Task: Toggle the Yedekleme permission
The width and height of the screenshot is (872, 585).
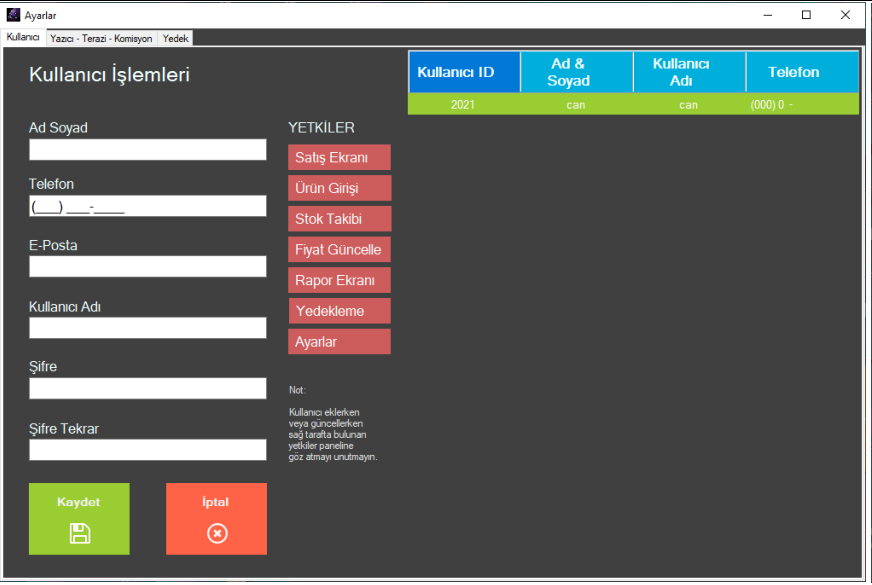Action: tap(339, 311)
